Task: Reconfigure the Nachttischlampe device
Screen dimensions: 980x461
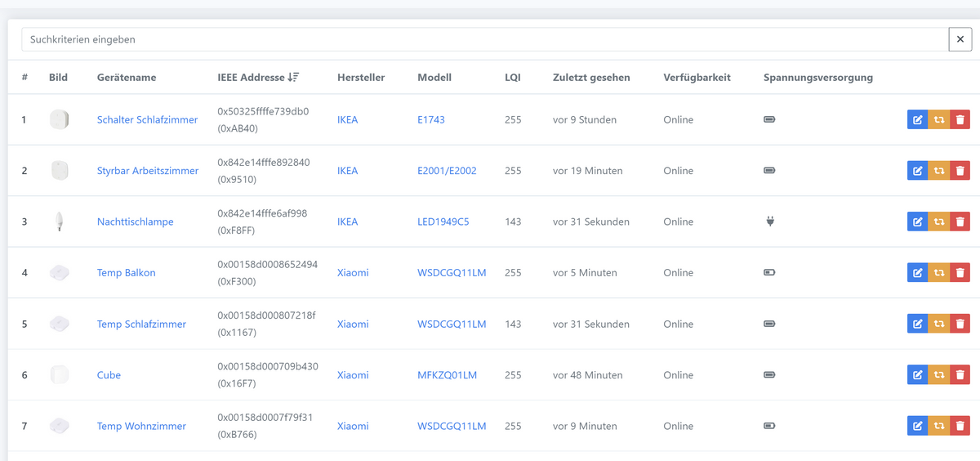Action: tap(938, 222)
